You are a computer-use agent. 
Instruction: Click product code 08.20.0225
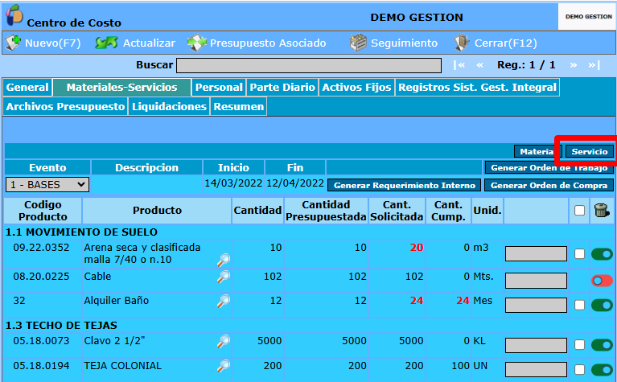point(41,277)
